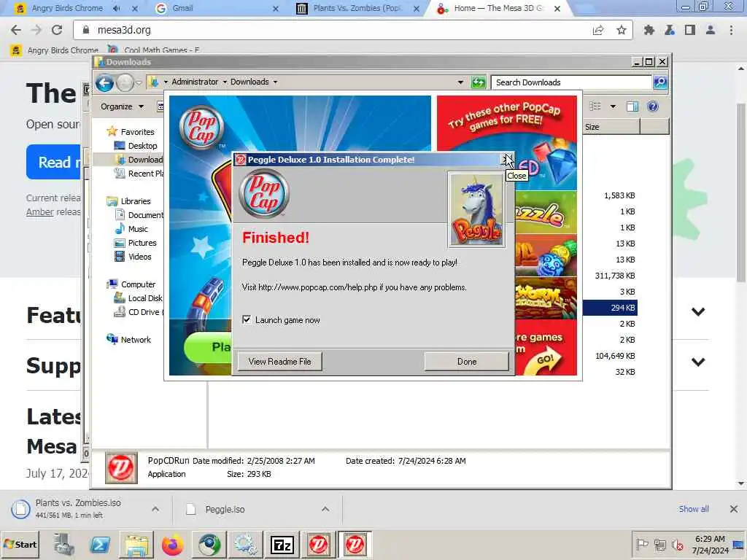Select the file row sized 1,583 KB

619,195
